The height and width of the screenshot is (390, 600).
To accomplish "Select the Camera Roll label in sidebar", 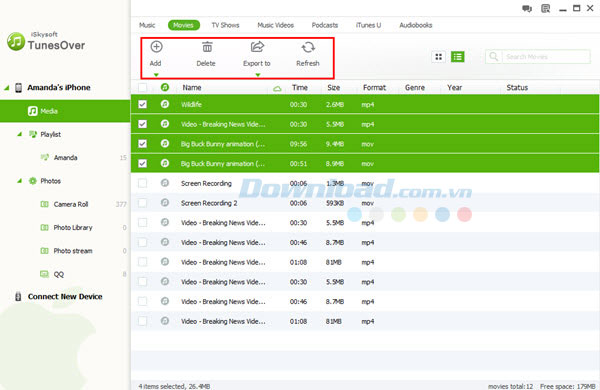I will 71,204.
